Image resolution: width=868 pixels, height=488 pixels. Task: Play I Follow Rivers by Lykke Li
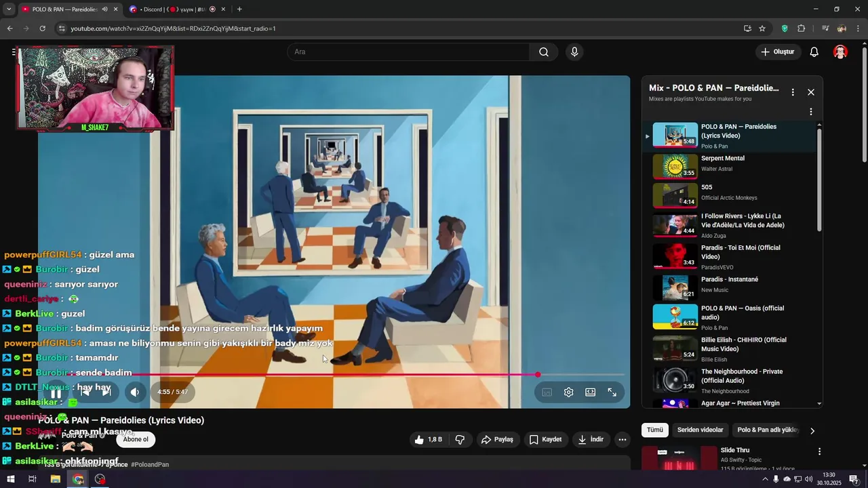(729, 226)
